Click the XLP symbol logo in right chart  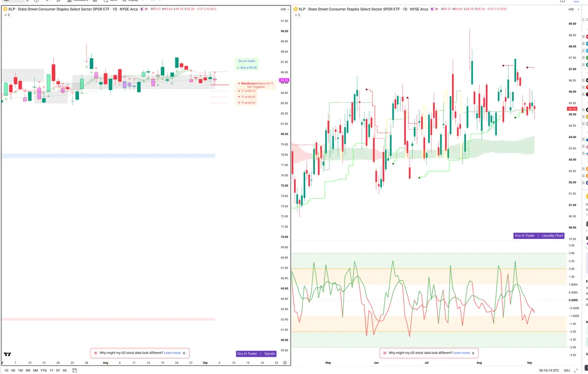[x=296, y=9]
